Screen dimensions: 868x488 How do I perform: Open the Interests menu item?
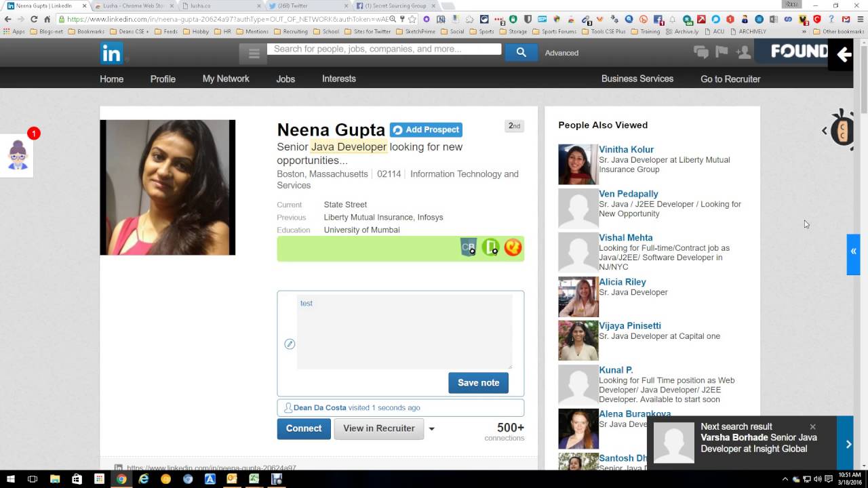(x=339, y=79)
